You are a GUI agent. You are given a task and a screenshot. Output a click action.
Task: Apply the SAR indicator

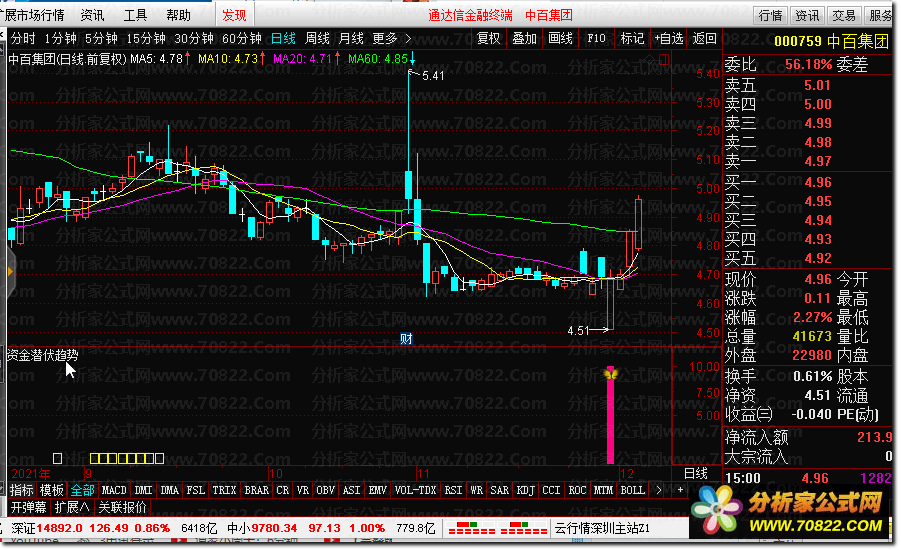[x=499, y=490]
